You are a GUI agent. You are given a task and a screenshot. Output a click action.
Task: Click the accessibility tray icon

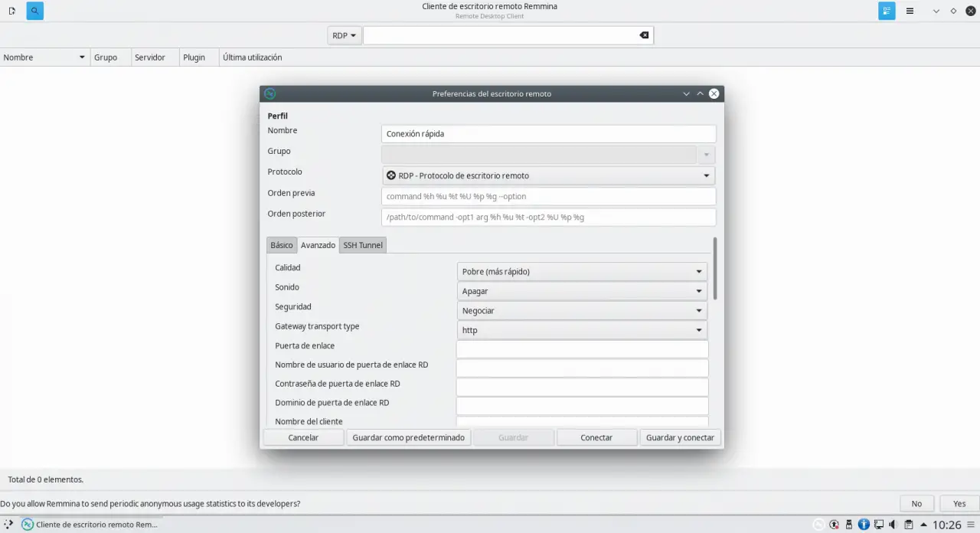864,525
